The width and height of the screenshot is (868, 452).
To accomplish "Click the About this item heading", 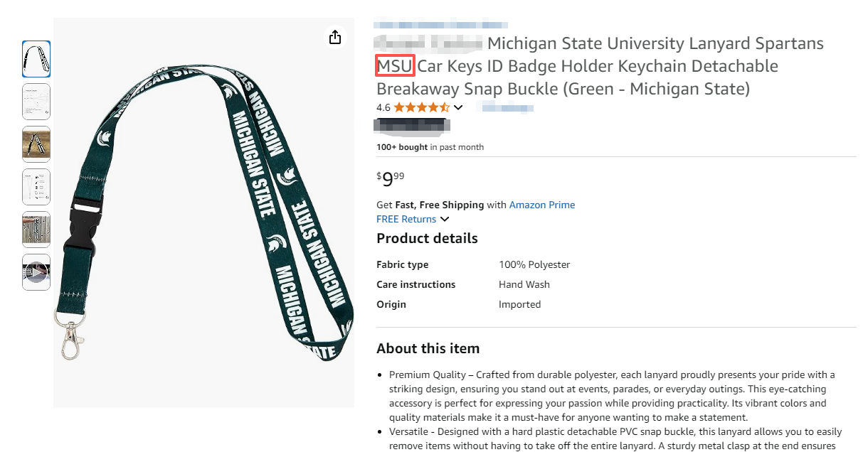I will point(428,348).
